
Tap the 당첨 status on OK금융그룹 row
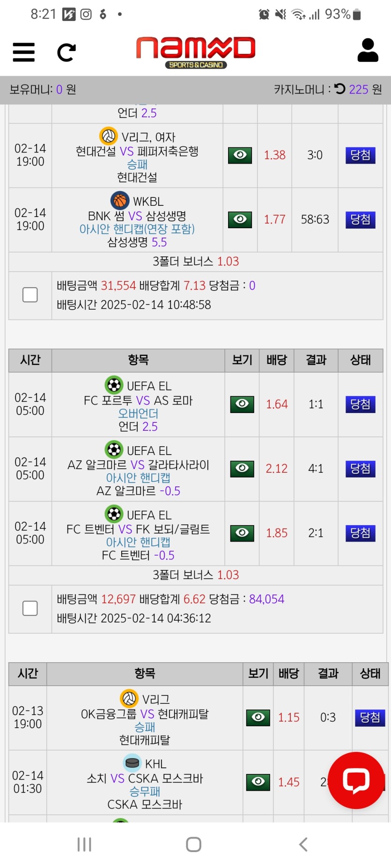370,717
